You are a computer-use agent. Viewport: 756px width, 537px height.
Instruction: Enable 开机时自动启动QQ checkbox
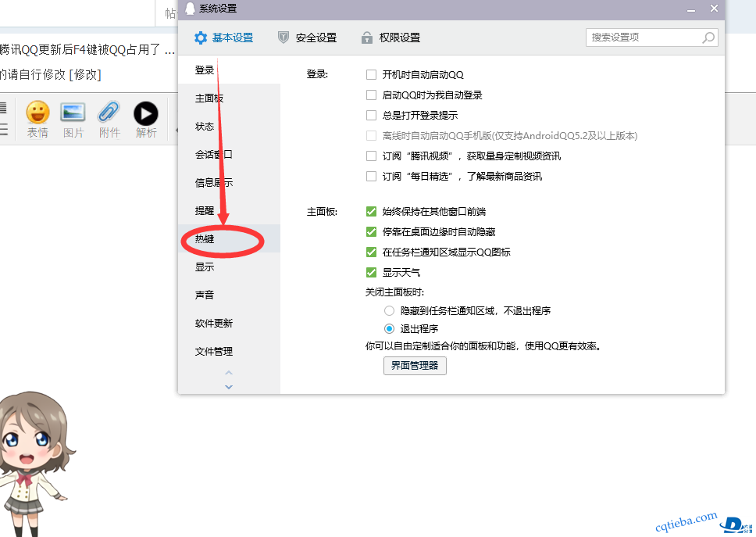(x=371, y=75)
